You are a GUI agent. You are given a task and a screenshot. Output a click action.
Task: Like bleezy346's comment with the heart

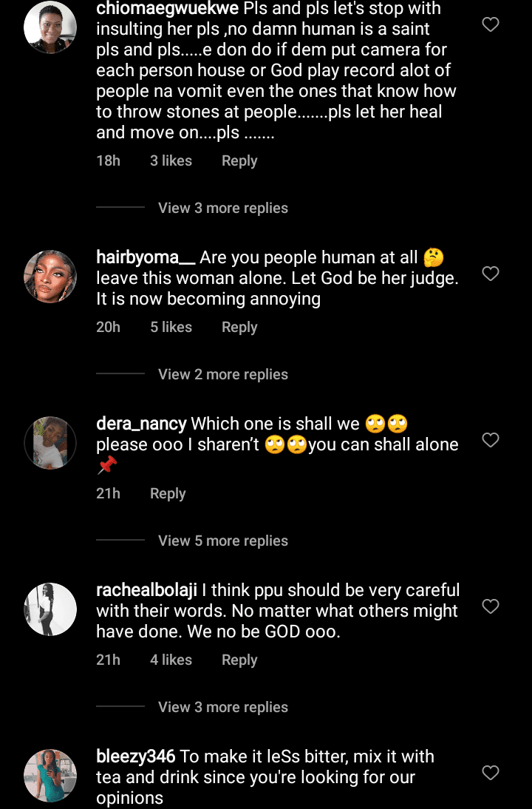point(490,773)
